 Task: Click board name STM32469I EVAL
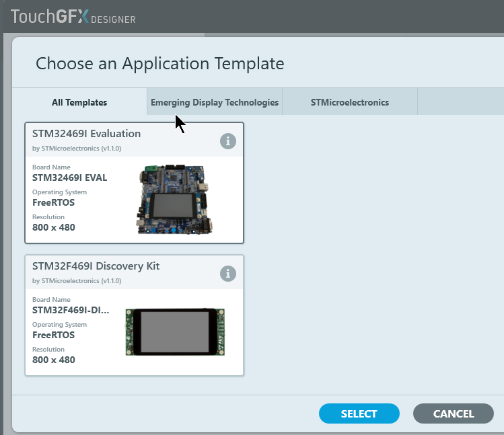click(x=70, y=177)
